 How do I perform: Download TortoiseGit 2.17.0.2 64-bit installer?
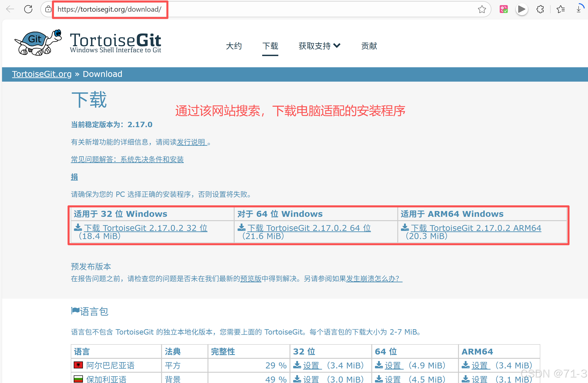(309, 228)
